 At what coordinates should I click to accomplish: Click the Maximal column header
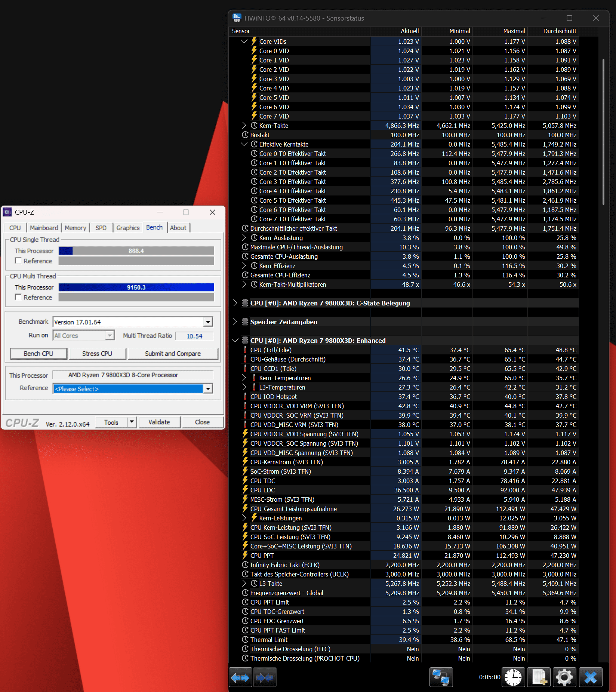pyautogui.click(x=500, y=31)
